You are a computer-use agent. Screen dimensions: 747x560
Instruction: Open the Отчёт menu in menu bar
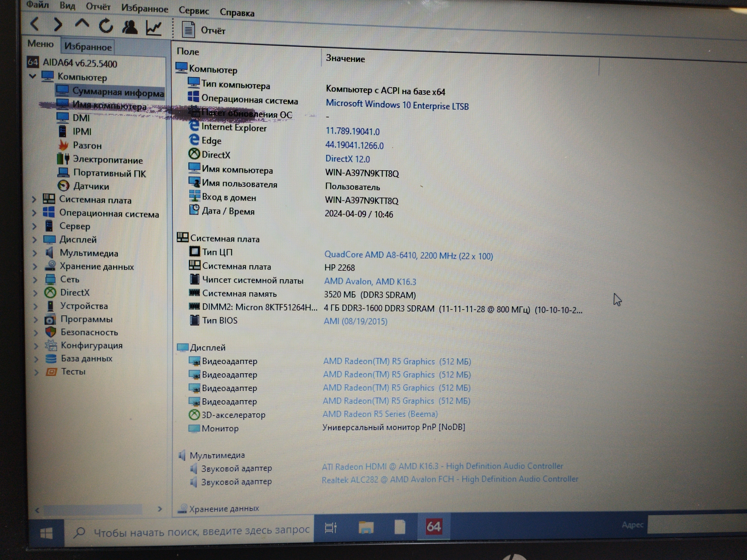[98, 7]
